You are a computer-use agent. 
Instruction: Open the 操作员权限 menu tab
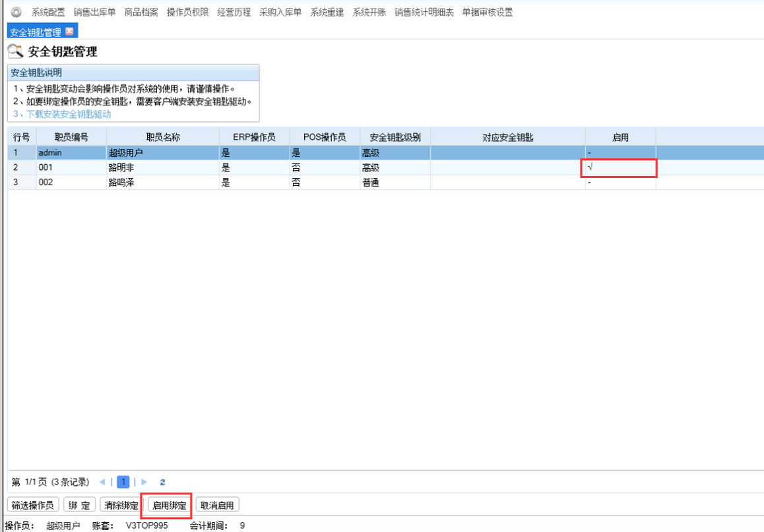(187, 13)
